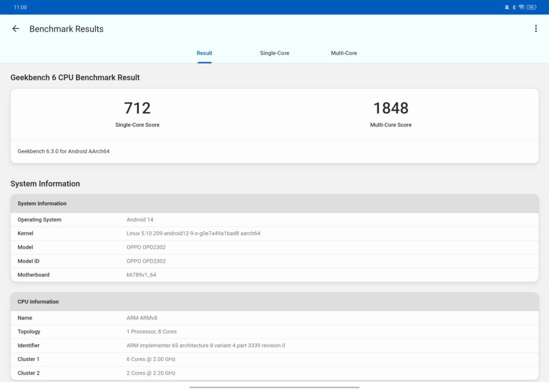This screenshot has width=549, height=392.
Task: Select the CPU Identifier row
Action: pos(274,346)
